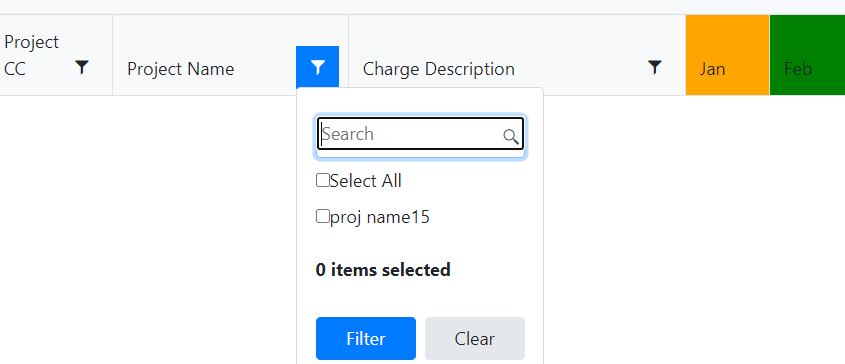
Task: Select the green Feb column header
Action: [807, 55]
